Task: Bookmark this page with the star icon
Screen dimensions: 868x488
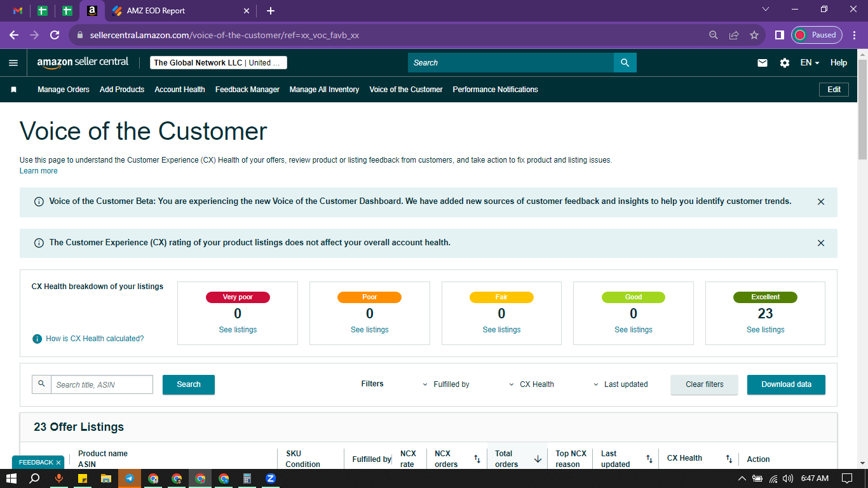Action: pyautogui.click(x=754, y=35)
